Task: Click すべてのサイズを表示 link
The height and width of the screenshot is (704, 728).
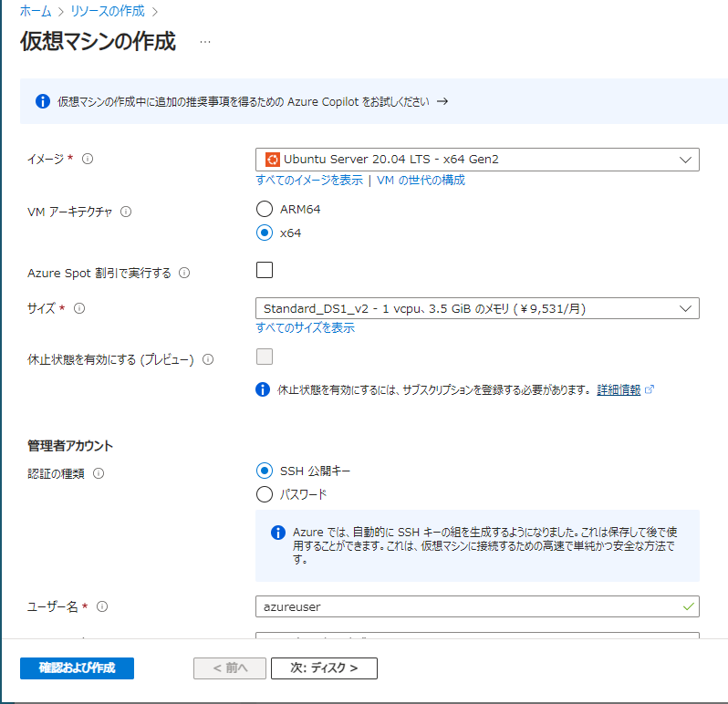Action: (305, 327)
